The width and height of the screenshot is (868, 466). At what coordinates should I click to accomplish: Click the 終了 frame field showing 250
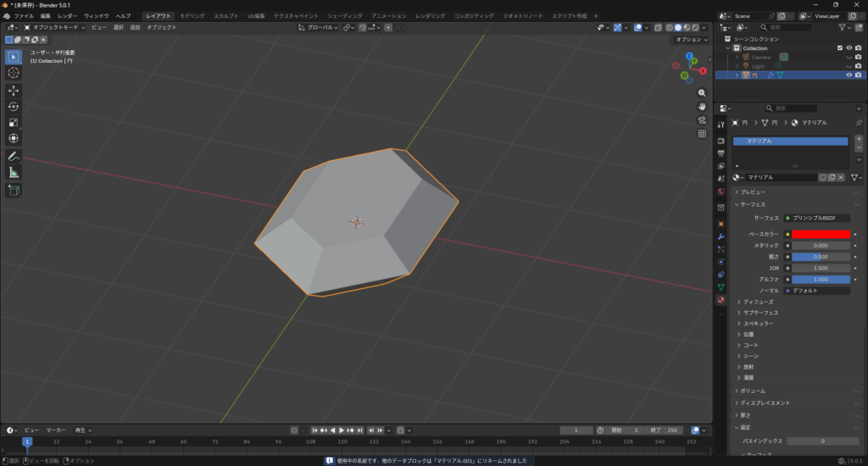pos(664,430)
